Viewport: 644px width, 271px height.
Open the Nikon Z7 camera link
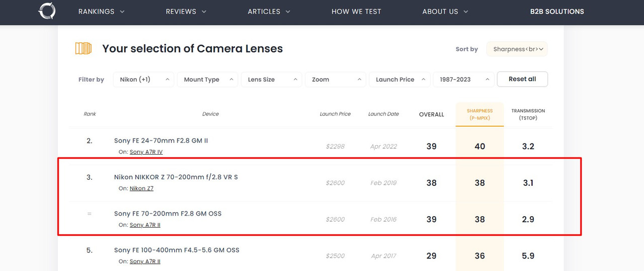[x=141, y=188]
